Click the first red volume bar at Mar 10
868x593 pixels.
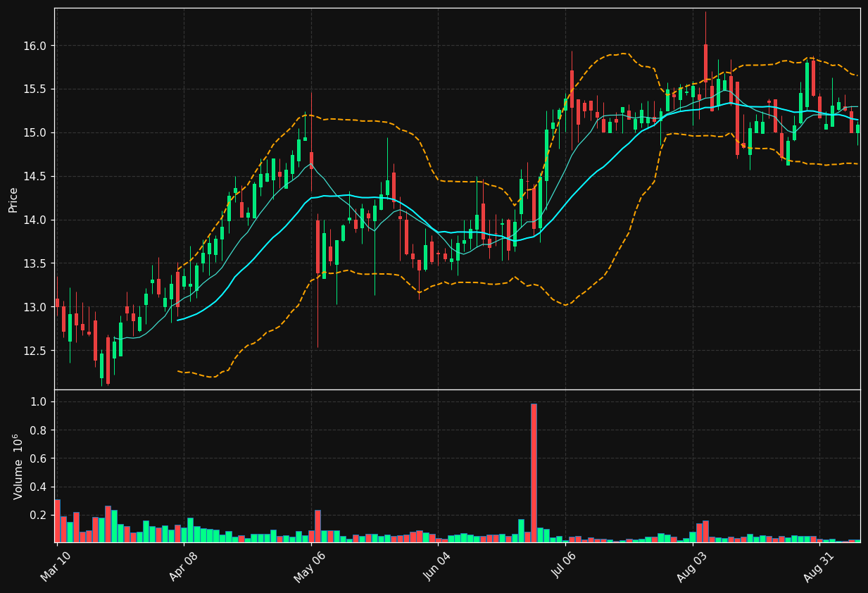click(x=57, y=521)
